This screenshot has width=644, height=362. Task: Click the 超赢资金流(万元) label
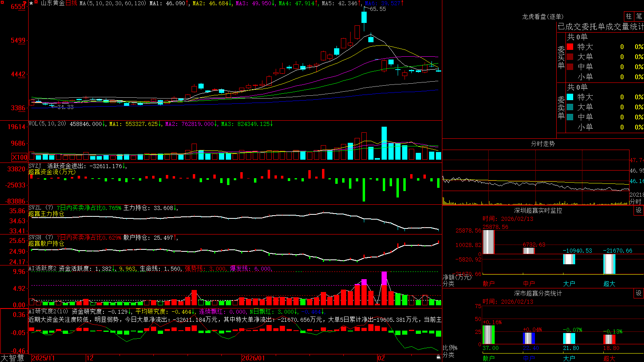pyautogui.click(x=52, y=172)
